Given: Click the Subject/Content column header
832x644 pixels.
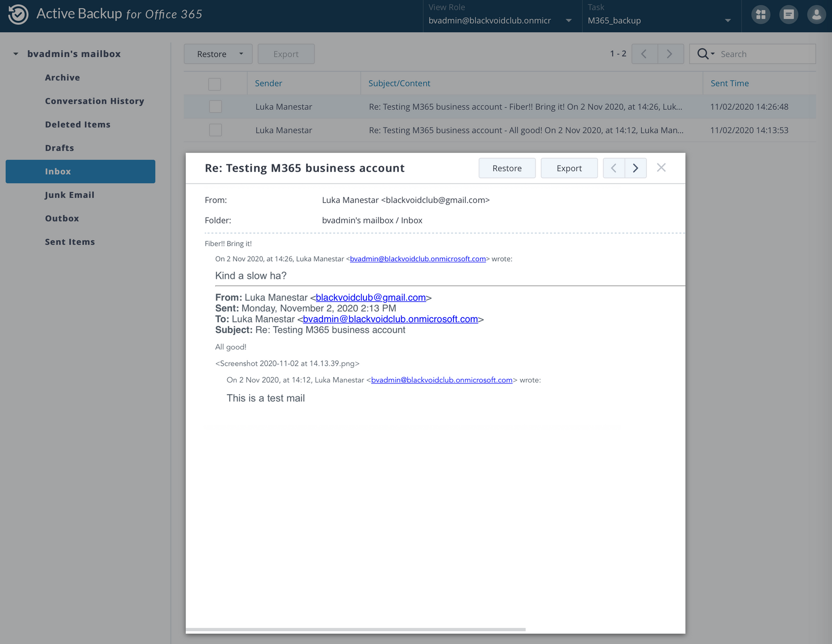Looking at the screenshot, I should [x=399, y=83].
